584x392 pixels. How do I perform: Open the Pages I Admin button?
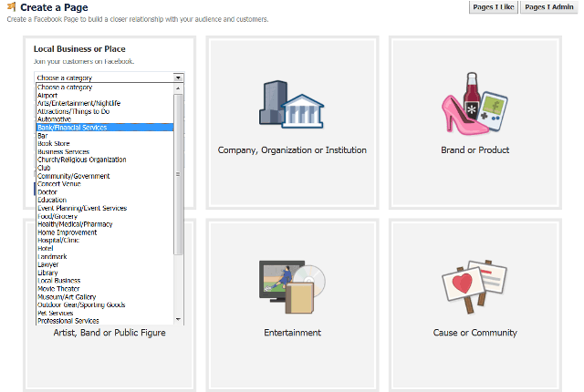click(549, 7)
